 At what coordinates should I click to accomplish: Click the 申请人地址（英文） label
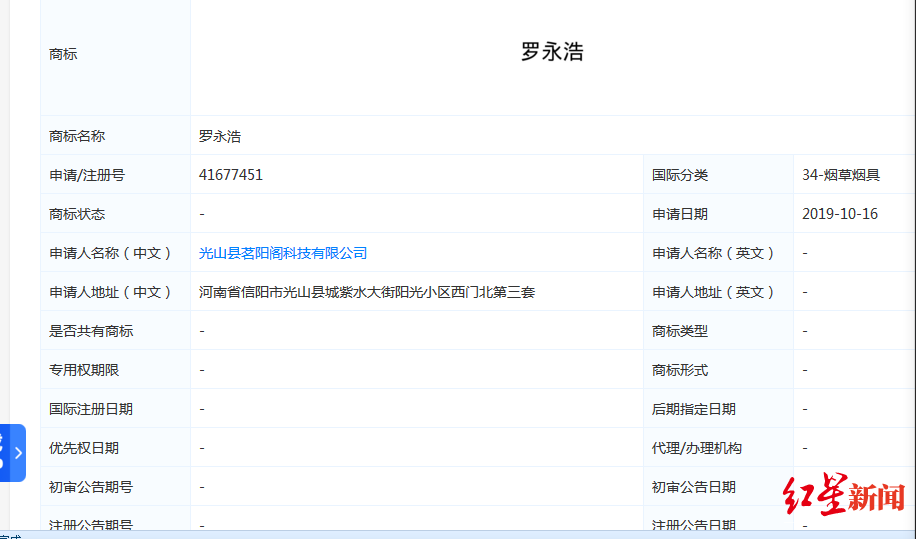point(713,292)
